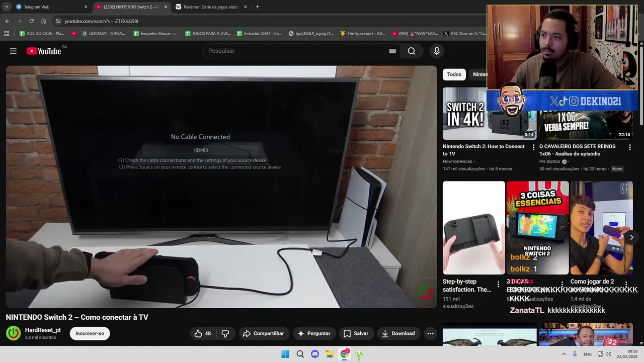The height and width of the screenshot is (362, 644).
Task: Open the YouTube guide hamburger menu
Action: 13,51
